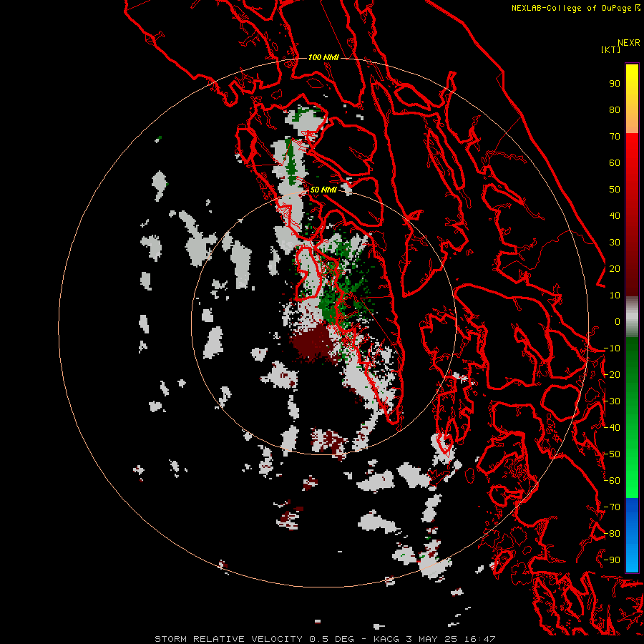The height and width of the screenshot is (644, 644).
Task: Click the 100 NMI range ring label
Action: tap(323, 57)
